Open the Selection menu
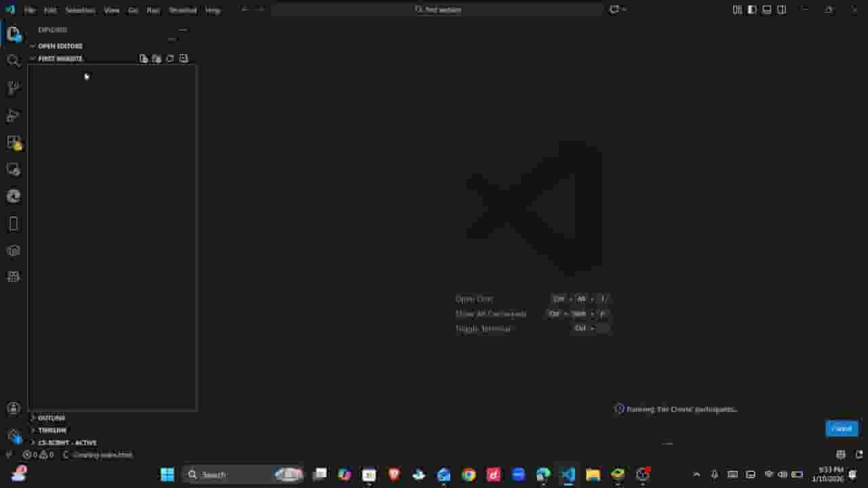The width and height of the screenshot is (868, 488). tap(80, 10)
